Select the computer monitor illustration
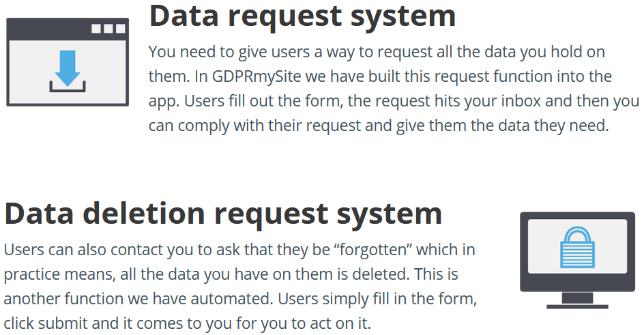The image size is (644, 335). pos(577,260)
